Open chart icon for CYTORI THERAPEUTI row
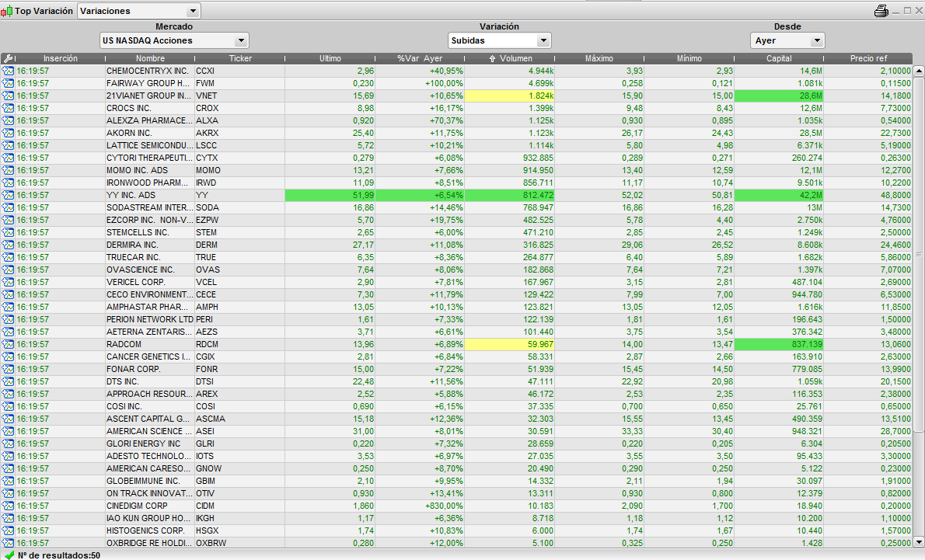Viewport: 925px width, 560px height. 9,158
